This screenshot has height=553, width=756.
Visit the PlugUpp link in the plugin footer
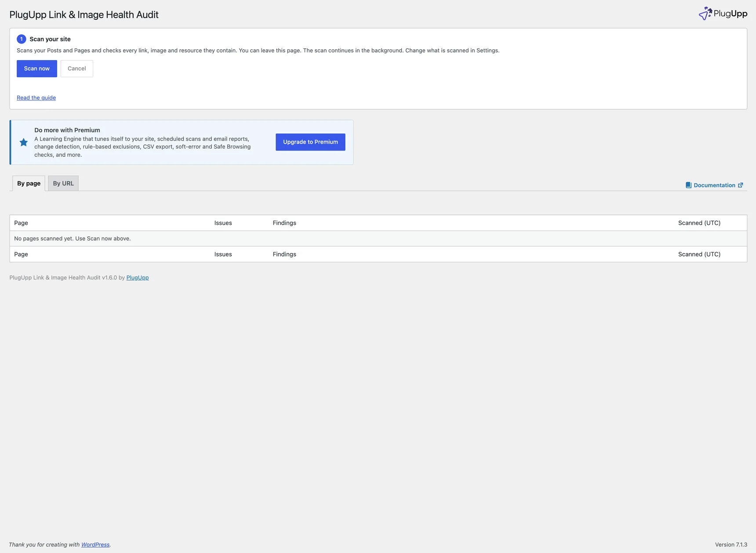tap(138, 278)
